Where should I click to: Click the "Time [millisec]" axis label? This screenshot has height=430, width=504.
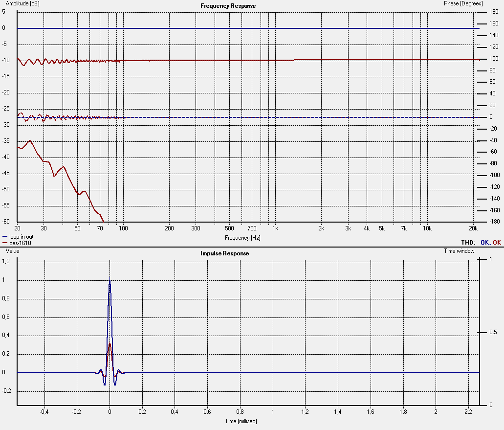pyautogui.click(x=241, y=421)
